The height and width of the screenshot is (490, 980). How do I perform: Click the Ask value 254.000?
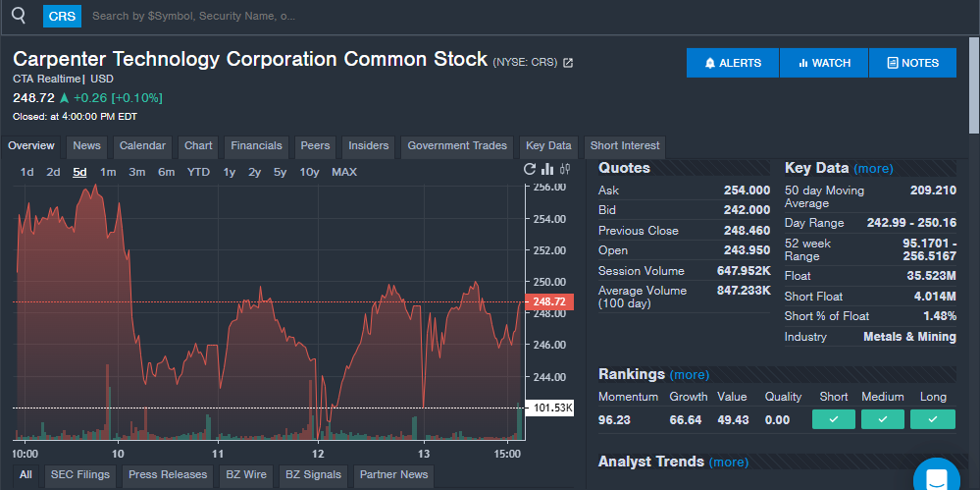[x=747, y=191]
